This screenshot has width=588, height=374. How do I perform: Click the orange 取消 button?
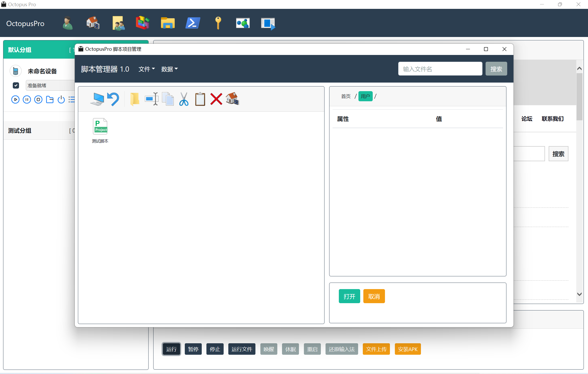tap(374, 296)
